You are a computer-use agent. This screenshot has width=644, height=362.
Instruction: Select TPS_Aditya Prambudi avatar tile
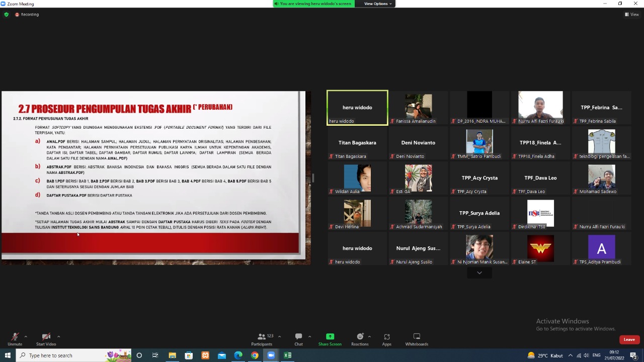pyautogui.click(x=601, y=248)
